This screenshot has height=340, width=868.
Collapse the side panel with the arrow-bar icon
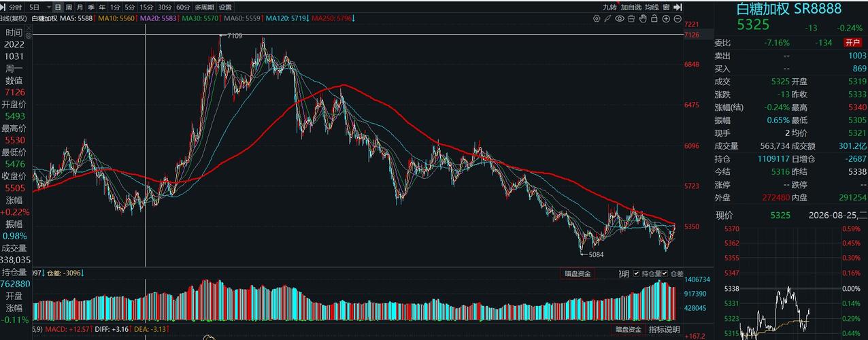(678, 7)
